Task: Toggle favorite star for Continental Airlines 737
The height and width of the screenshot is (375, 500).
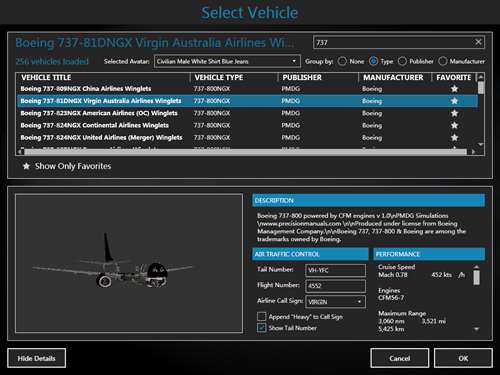Action: (x=454, y=125)
